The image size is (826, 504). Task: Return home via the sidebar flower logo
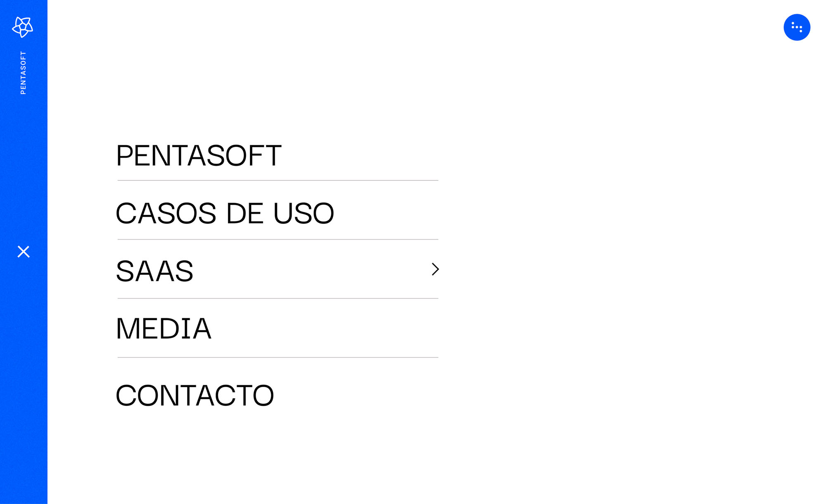tap(23, 27)
